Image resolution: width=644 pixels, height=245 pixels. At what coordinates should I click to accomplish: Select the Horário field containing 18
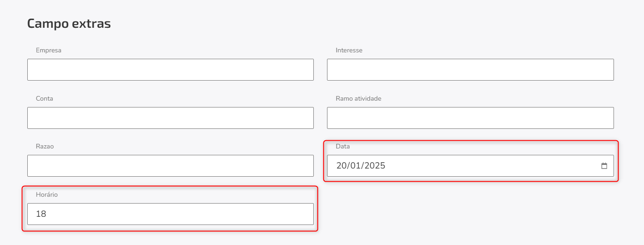[x=171, y=214]
